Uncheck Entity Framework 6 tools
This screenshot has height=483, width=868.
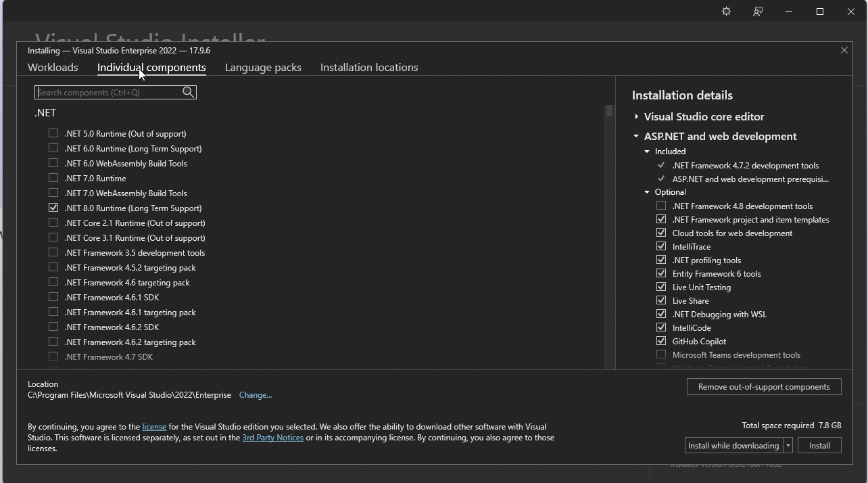[x=661, y=273]
